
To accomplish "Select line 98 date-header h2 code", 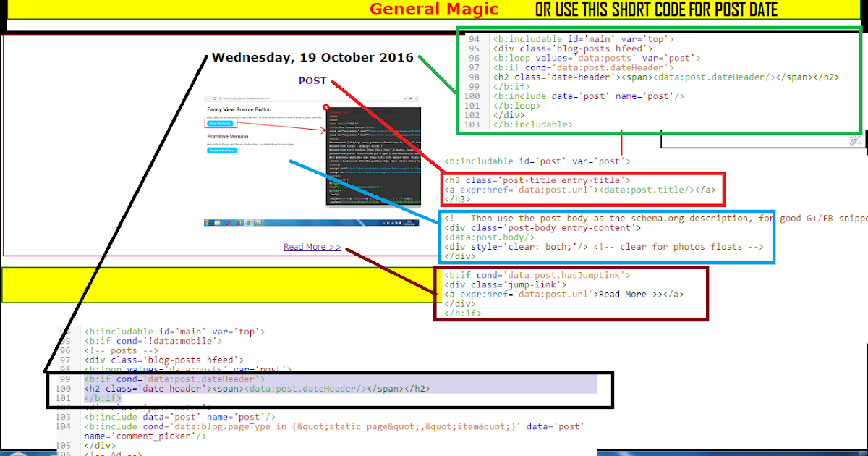I will pyautogui.click(x=666, y=77).
